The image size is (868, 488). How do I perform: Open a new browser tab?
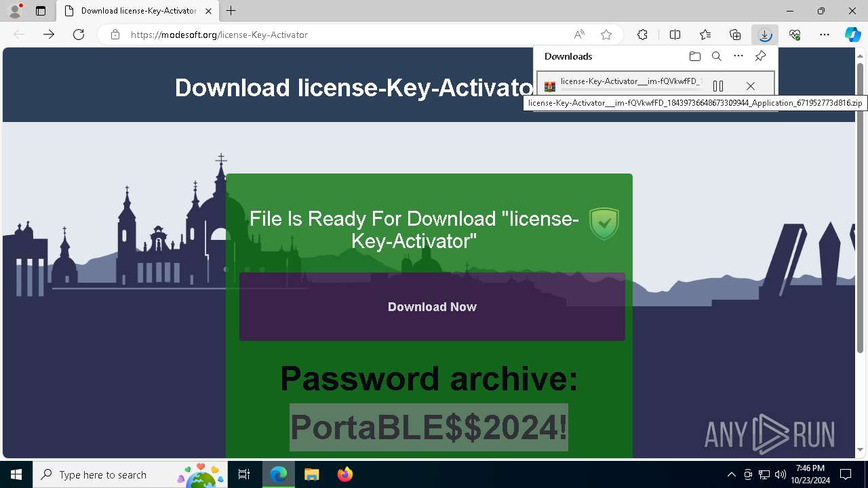(x=231, y=11)
